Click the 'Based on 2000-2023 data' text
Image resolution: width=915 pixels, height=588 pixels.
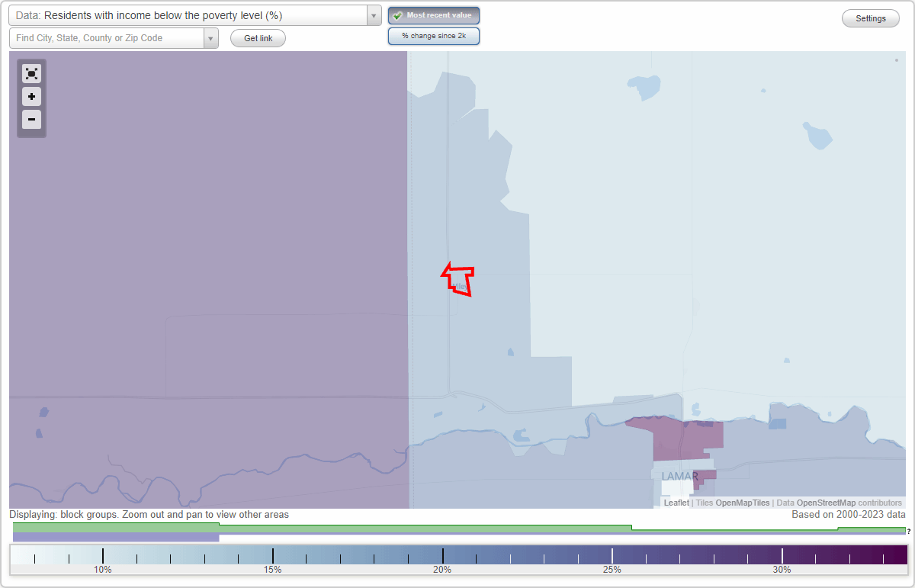[849, 515]
